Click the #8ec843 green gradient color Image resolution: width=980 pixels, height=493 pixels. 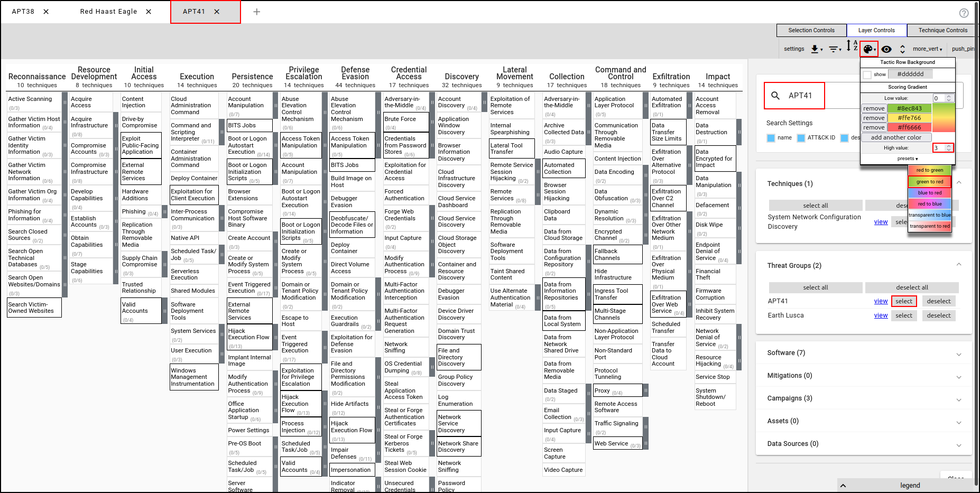pyautogui.click(x=909, y=108)
